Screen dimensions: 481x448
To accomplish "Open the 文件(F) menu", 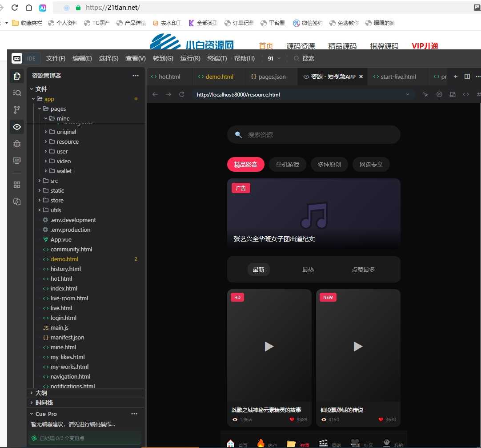I will coord(56,58).
